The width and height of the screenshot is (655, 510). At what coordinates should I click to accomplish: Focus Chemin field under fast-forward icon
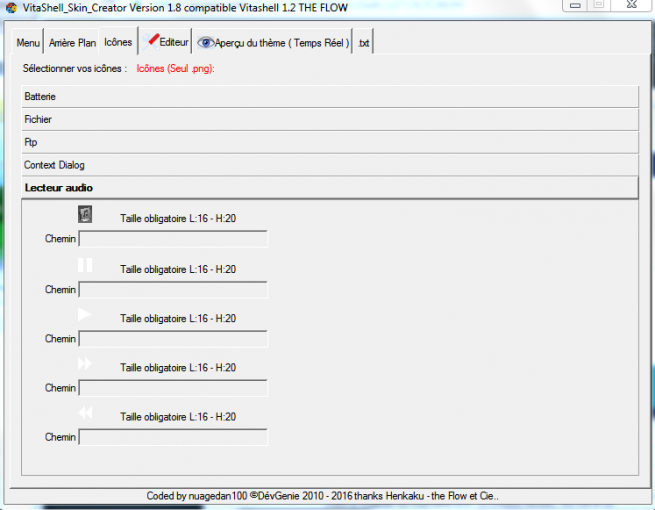(173, 388)
